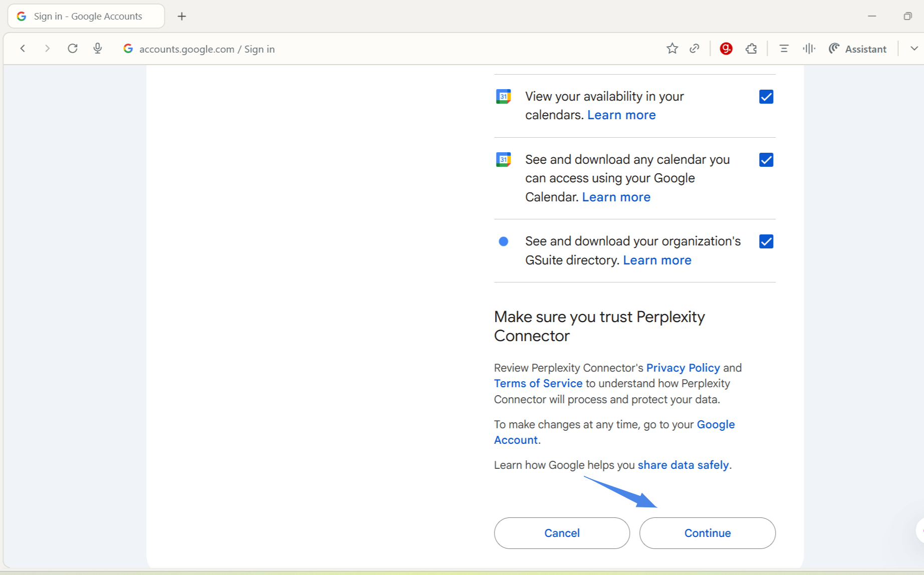
Task: Uncheck See and download any calendar permission
Action: (766, 160)
